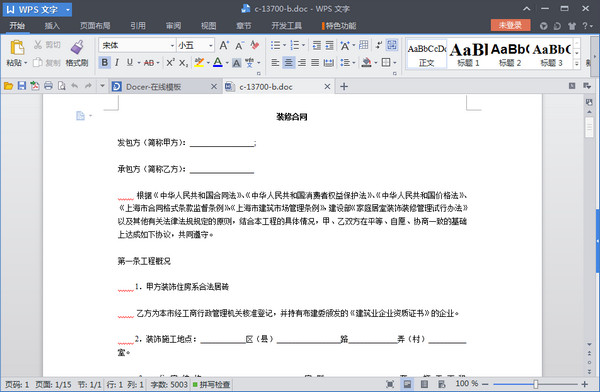The image size is (600, 392).
Task: Click the Paste clipboard icon
Action: click(17, 48)
